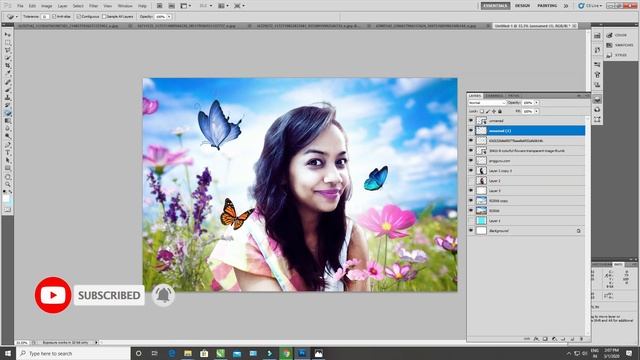The image size is (640, 360).
Task: Open Swatches panel from right dock
Action: 620,45
